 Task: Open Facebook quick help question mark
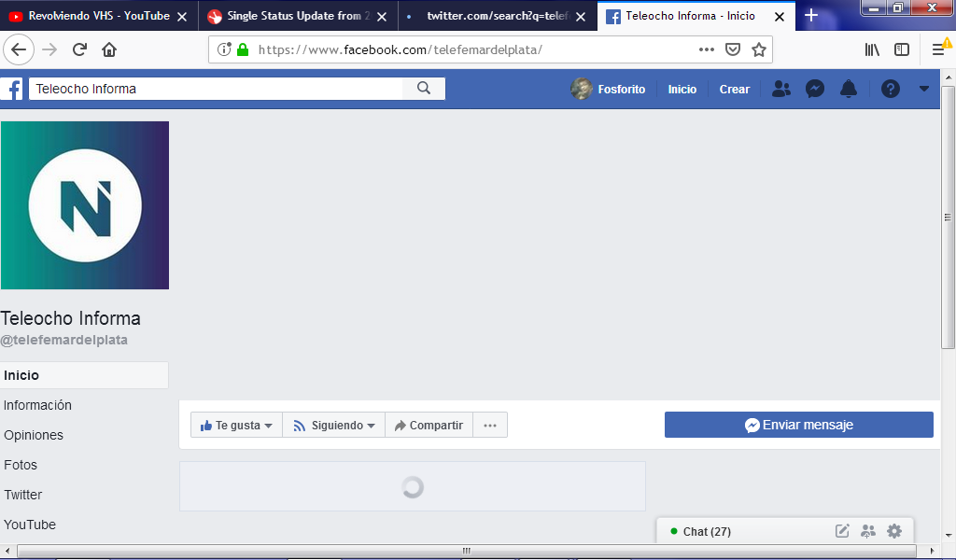click(x=890, y=89)
